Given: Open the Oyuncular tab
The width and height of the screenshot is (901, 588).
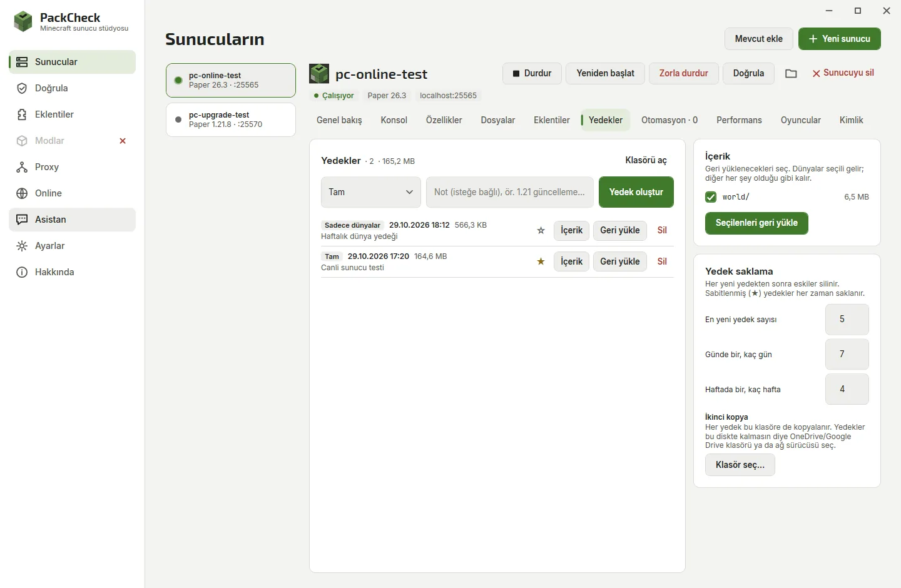Looking at the screenshot, I should tap(801, 120).
